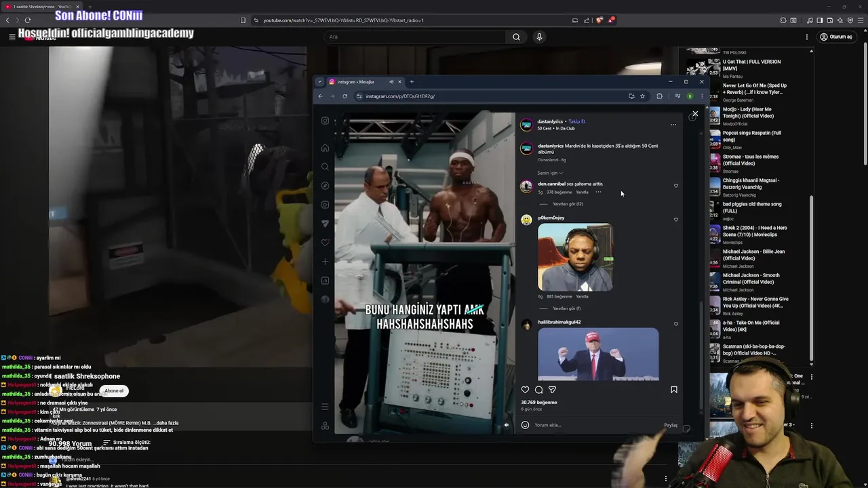The width and height of the screenshot is (868, 488).
Task: Reply to the den.cannibal comment with 'Yanıtla'
Action: [x=583, y=192]
